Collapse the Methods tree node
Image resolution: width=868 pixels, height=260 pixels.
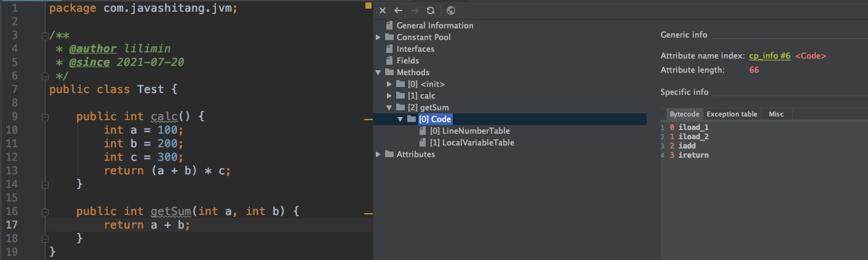point(378,73)
